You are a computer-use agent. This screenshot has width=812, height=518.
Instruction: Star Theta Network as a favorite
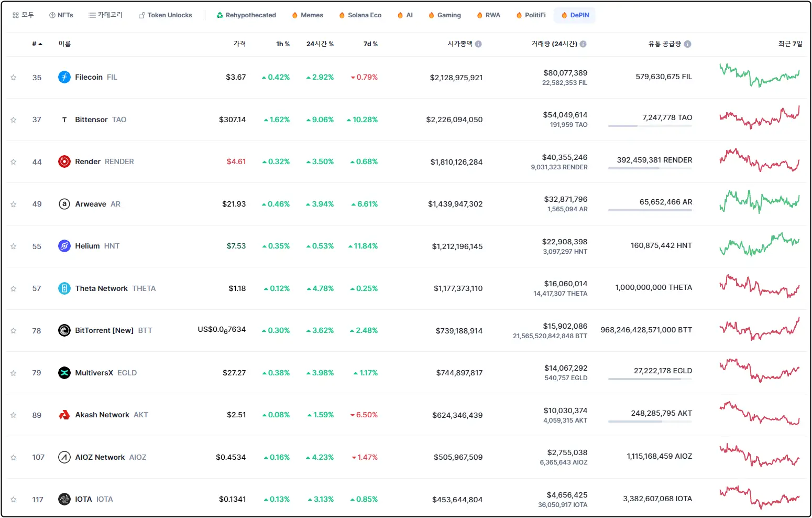pyautogui.click(x=14, y=289)
